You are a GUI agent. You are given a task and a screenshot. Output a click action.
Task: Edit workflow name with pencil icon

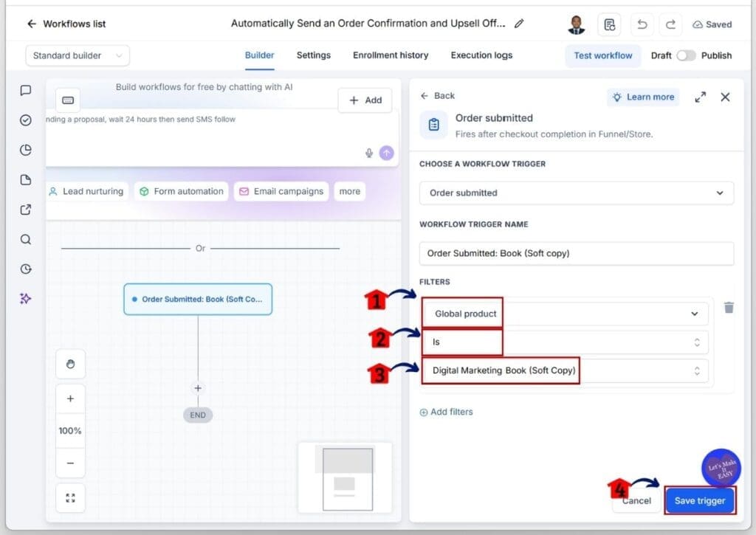tap(519, 24)
